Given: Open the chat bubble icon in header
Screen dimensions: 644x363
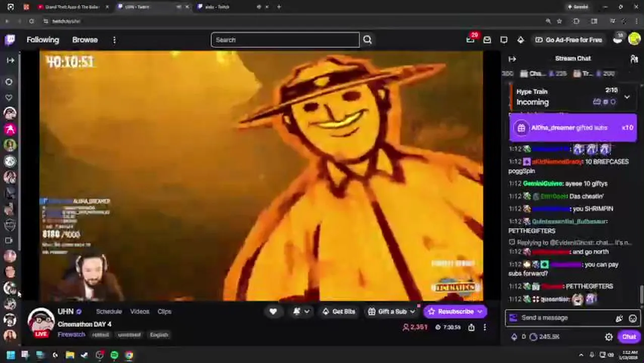Looking at the screenshot, I should (504, 40).
